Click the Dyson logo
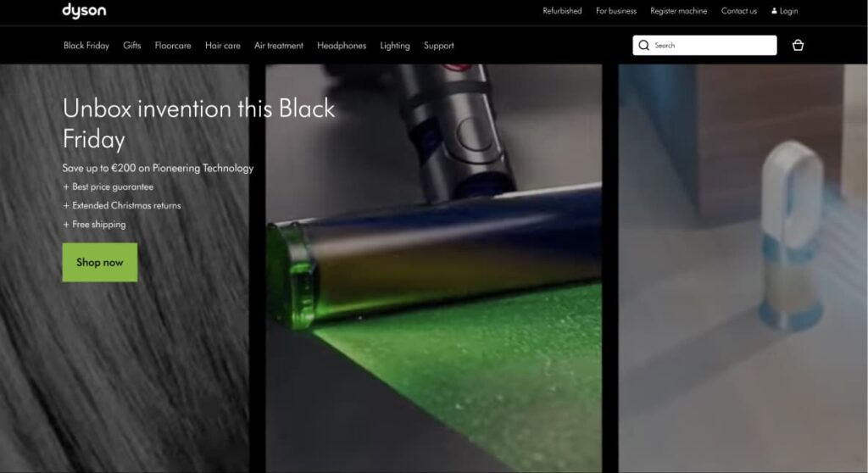 point(84,11)
